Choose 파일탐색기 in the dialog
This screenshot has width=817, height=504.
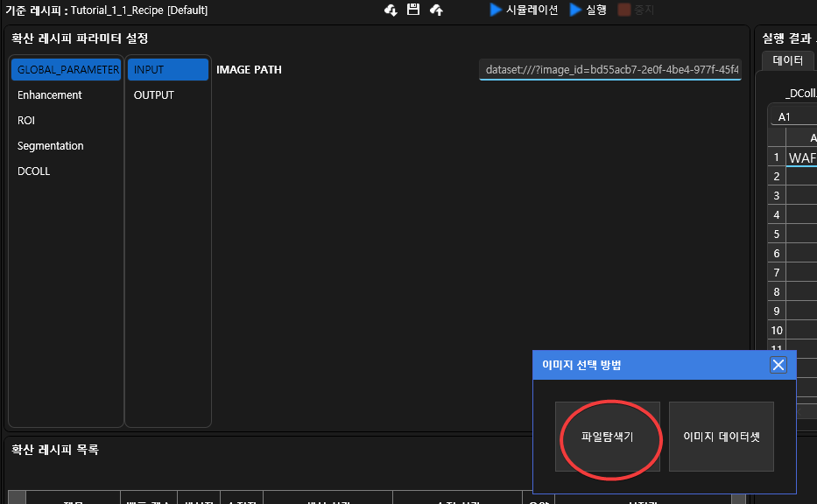pos(608,437)
